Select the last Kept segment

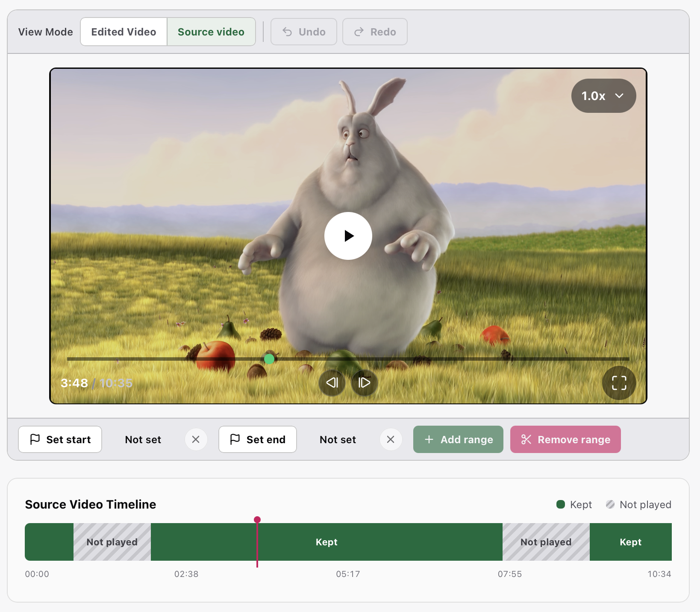[631, 542]
